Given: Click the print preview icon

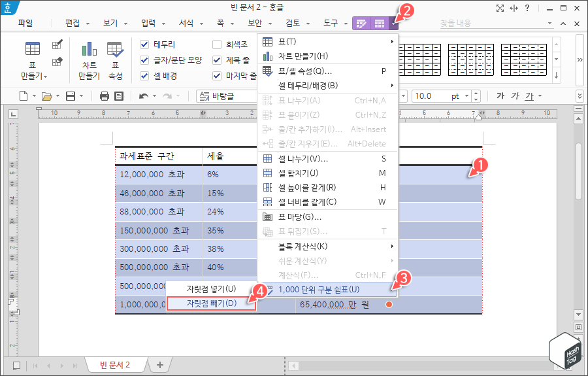Looking at the screenshot, I should point(119,96).
